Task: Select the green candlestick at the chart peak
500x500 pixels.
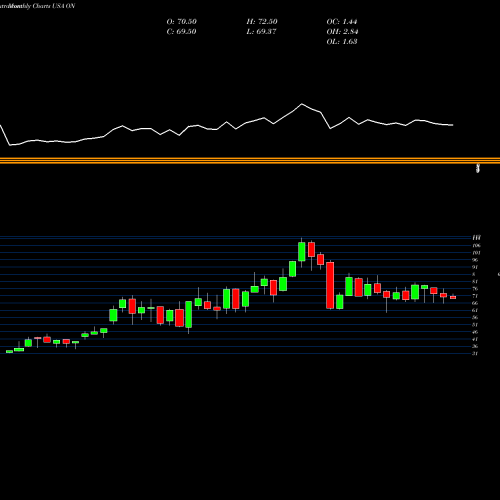Action: point(302,252)
